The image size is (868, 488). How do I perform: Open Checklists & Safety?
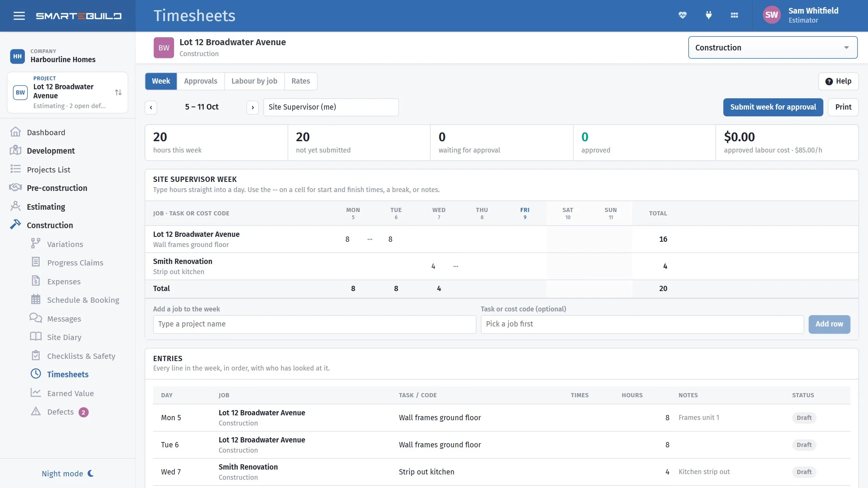click(x=81, y=356)
